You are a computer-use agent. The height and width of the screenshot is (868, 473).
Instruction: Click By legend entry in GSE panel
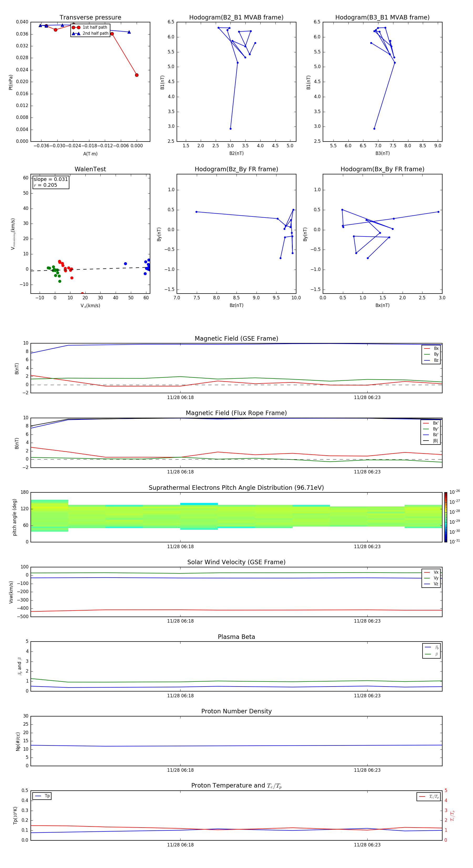click(x=431, y=355)
